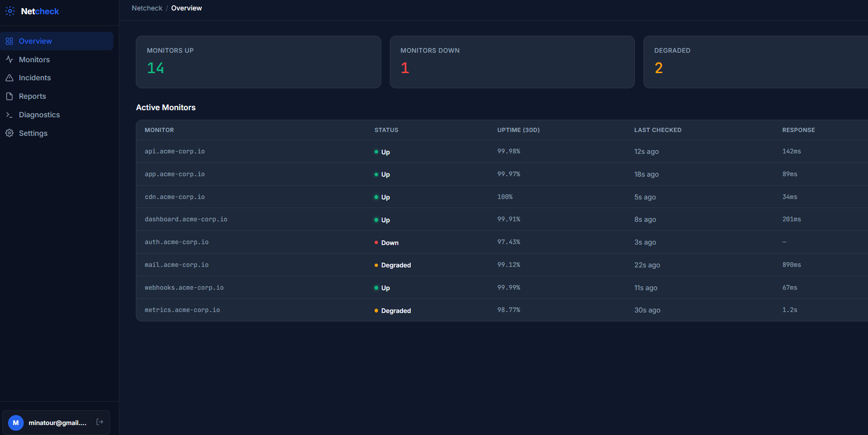Click the Active Monitors heading
868x435 pixels.
166,107
